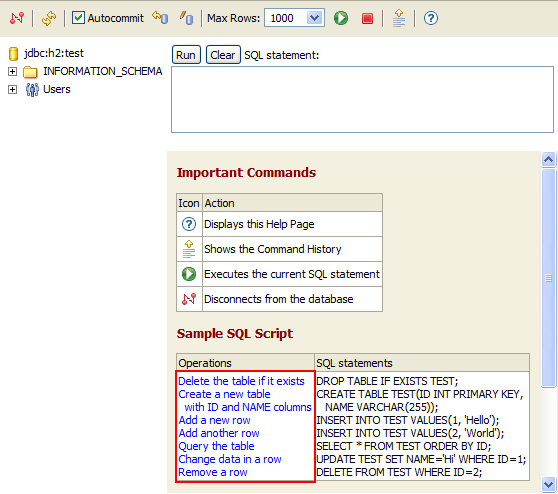Click the Clear button
This screenshot has height=494, width=558.
pos(223,55)
